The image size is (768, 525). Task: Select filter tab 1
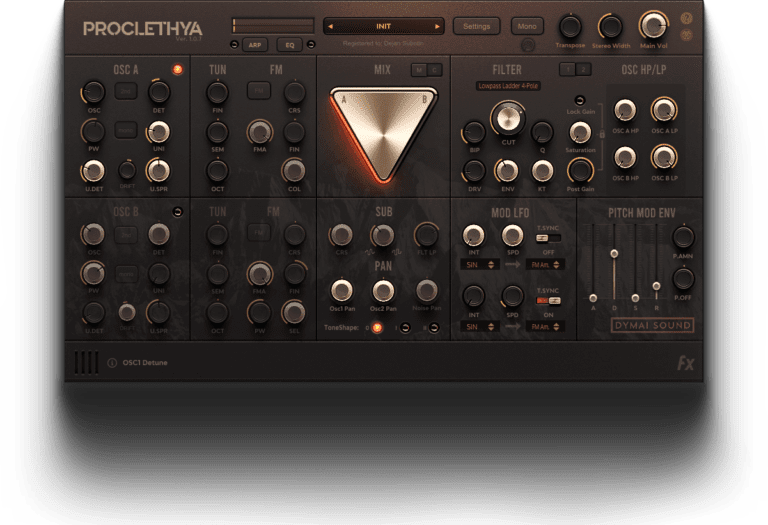(568, 70)
